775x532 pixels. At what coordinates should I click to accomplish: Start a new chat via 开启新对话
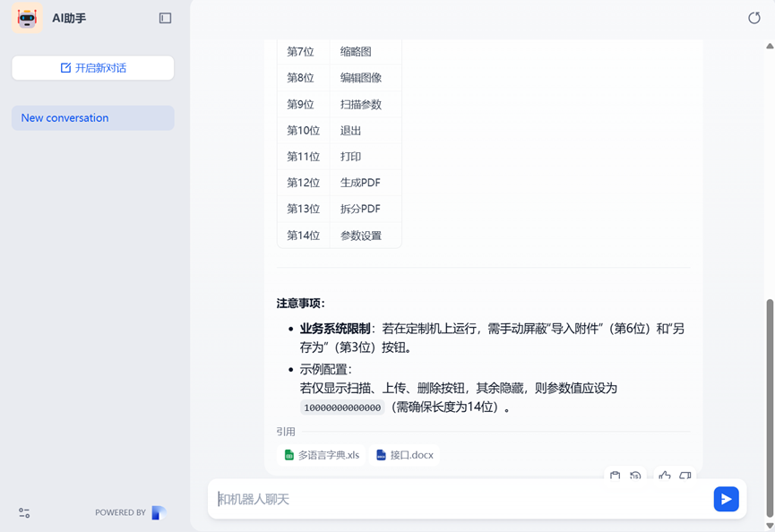click(92, 68)
